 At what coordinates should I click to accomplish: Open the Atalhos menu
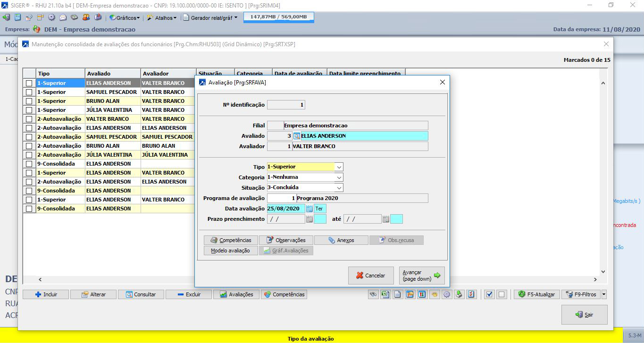[162, 17]
